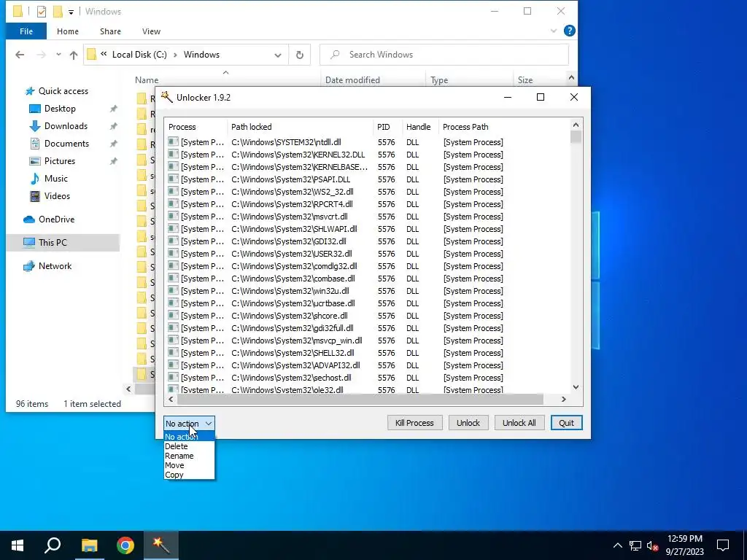Image resolution: width=747 pixels, height=560 pixels.
Task: Click process icon of the KERNEL32.DLL row
Action: (174, 155)
